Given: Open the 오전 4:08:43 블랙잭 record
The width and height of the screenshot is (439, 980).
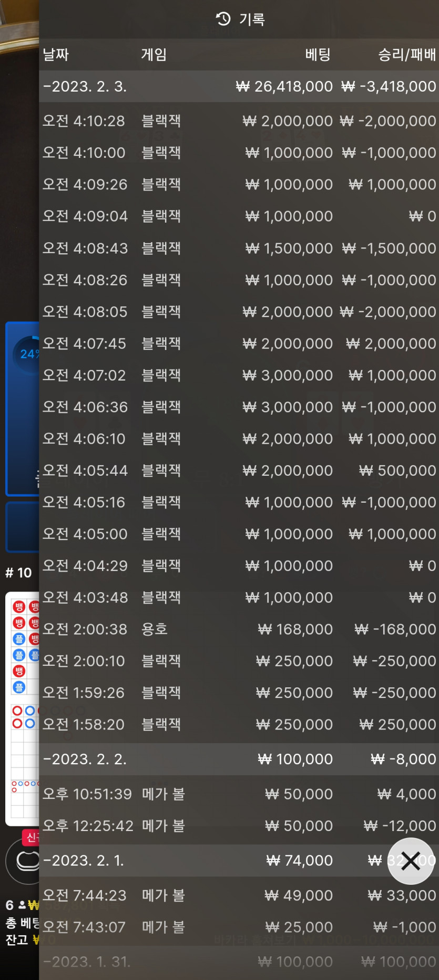Looking at the screenshot, I should pos(239,248).
